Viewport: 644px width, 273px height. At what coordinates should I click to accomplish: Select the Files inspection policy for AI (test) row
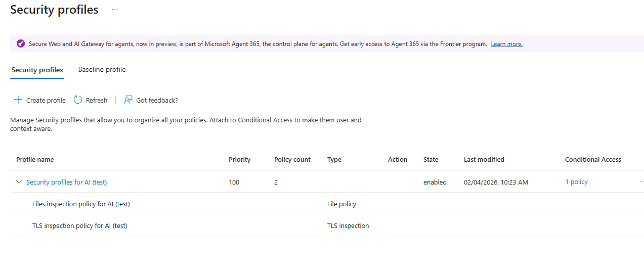(327, 204)
